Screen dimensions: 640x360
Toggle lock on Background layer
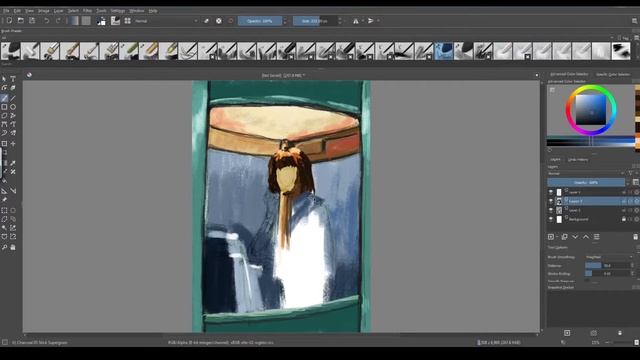(x=624, y=219)
